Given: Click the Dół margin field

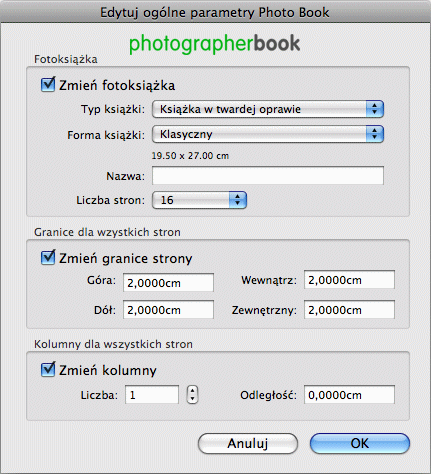Looking at the screenshot, I should [168, 310].
